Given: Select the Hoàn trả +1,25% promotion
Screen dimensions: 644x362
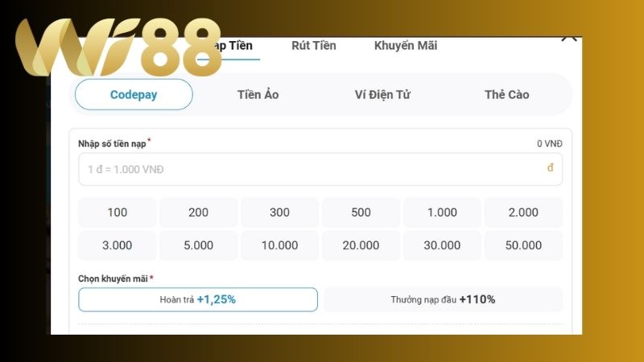Looking at the screenshot, I should pos(198,299).
